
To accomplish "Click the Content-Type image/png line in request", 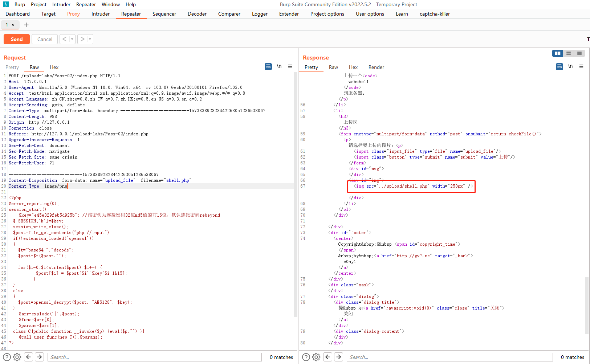I will 38,186.
